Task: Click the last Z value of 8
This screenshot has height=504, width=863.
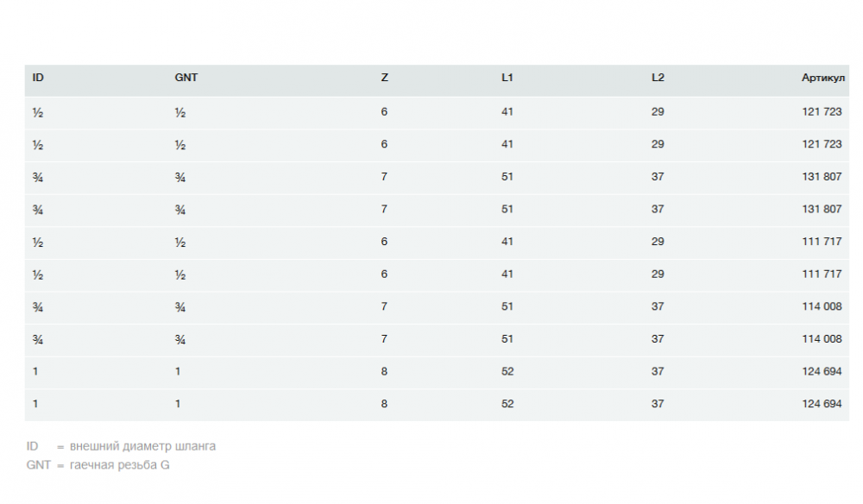Action: pyautogui.click(x=384, y=404)
